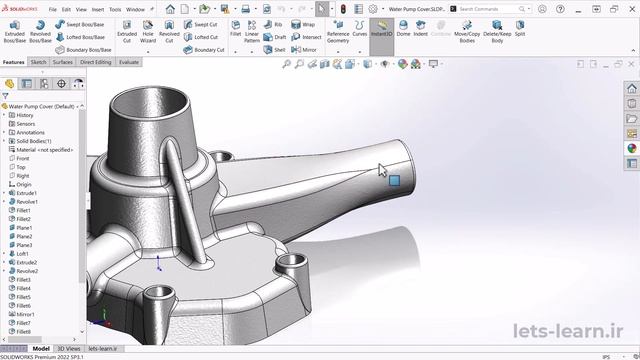Choose the Lofted Cut feature
This screenshot has height=360, width=640.
(201, 37)
